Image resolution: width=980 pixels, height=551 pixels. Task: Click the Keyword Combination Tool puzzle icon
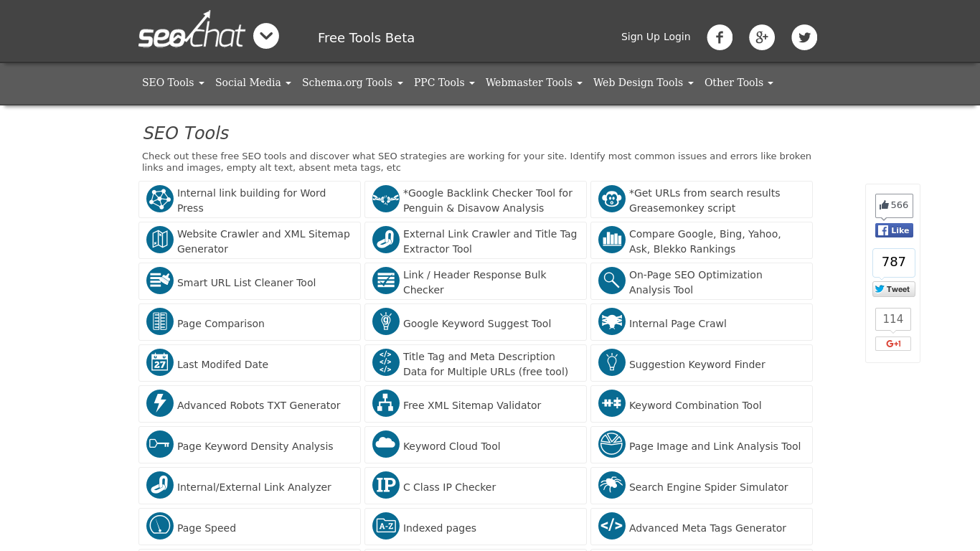[612, 403]
